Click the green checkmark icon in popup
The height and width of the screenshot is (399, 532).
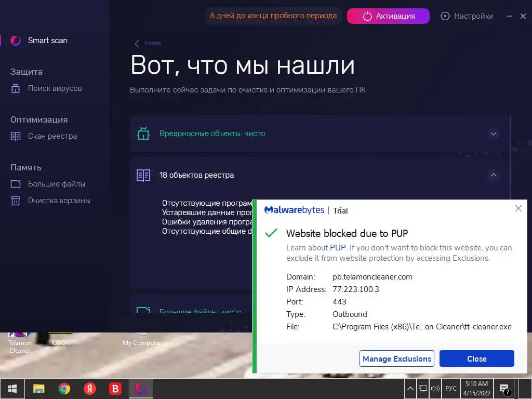pos(271,233)
